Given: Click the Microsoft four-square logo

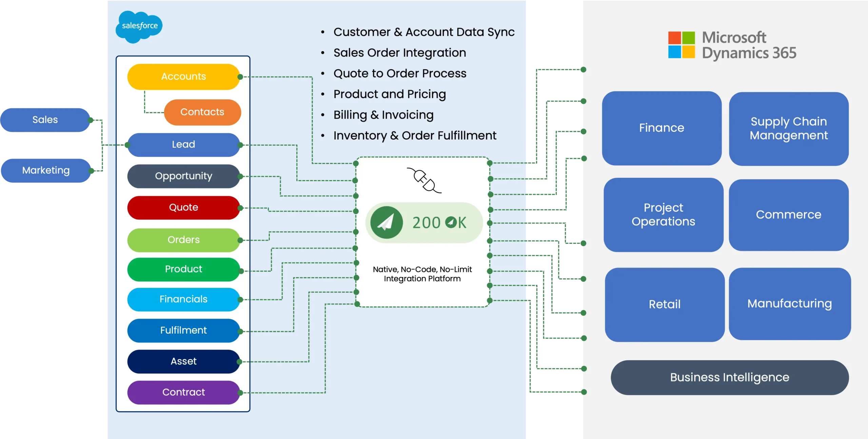Looking at the screenshot, I should point(682,45).
